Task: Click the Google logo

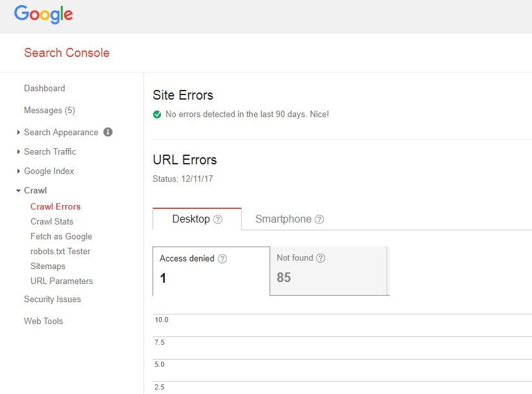Action: (43, 14)
